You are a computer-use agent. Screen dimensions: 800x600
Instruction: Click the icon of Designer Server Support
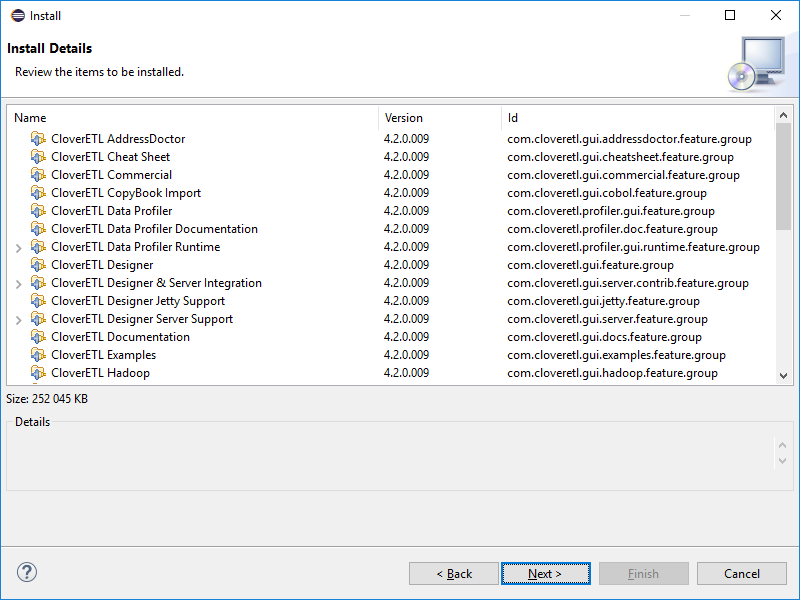[38, 319]
